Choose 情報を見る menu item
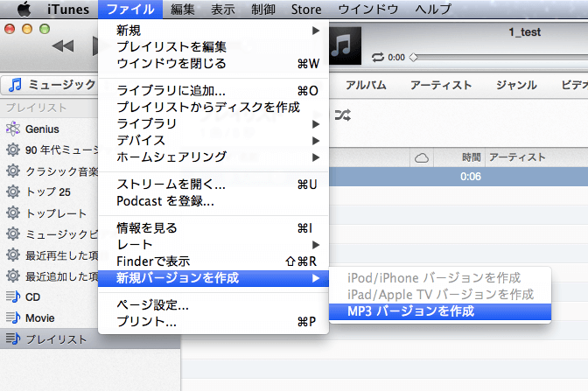Screen dimensions: 588x391 tap(213, 228)
